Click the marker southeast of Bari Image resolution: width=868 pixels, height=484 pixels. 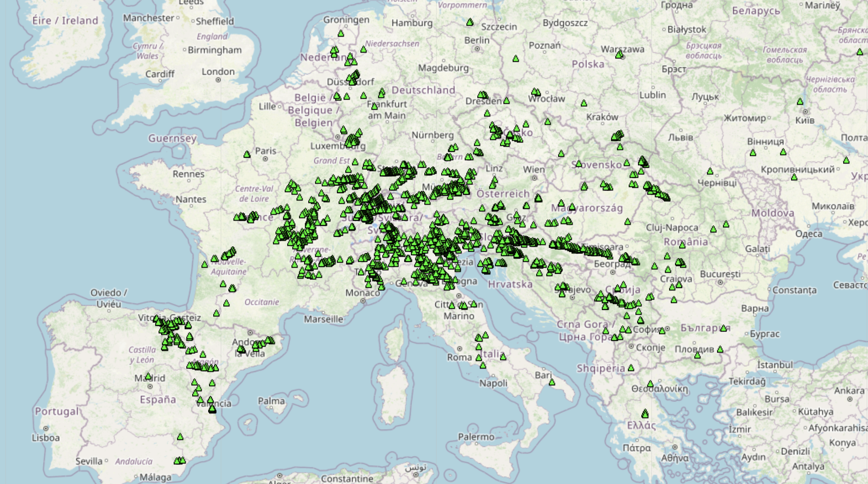point(552,382)
